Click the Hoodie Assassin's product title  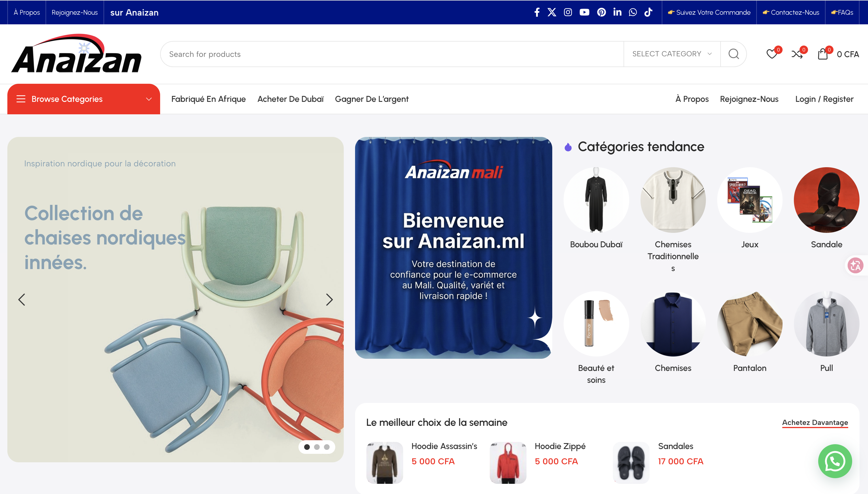(x=444, y=446)
